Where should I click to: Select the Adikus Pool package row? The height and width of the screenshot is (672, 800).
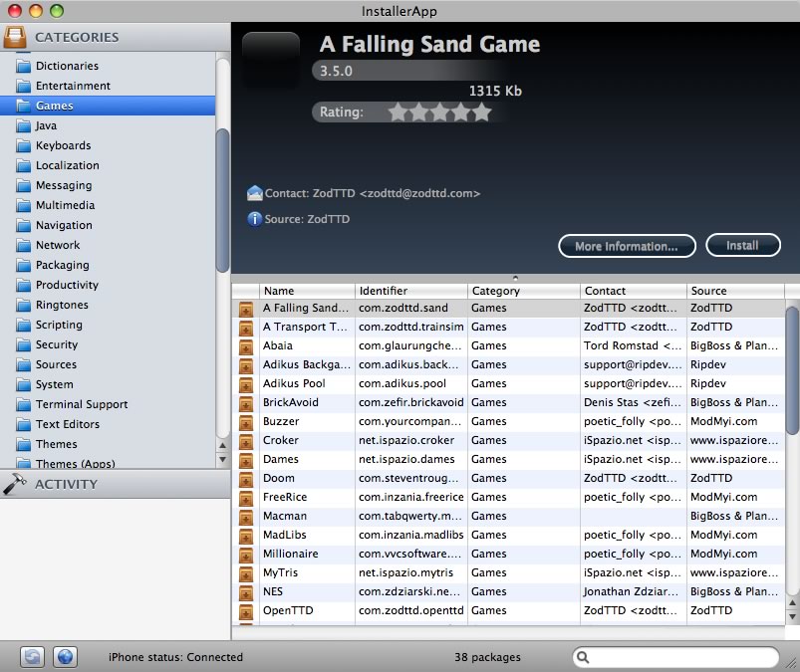coord(509,383)
